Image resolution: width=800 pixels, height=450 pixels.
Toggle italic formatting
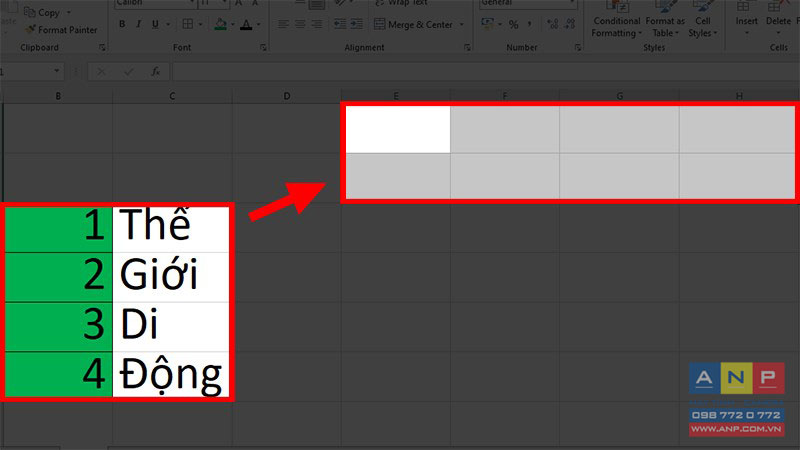pyautogui.click(x=138, y=24)
